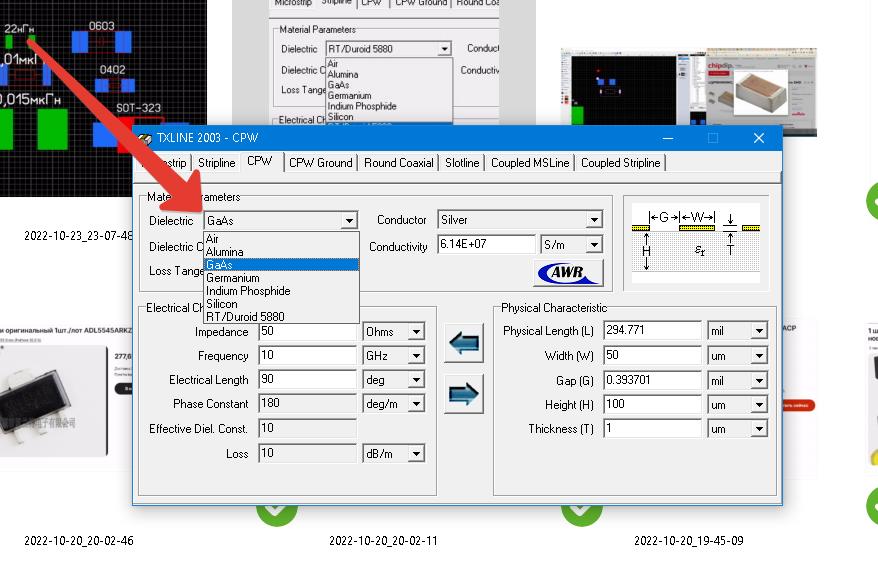Open Gap unit mil dropdown
This screenshot has height=568, width=878.
click(x=759, y=380)
